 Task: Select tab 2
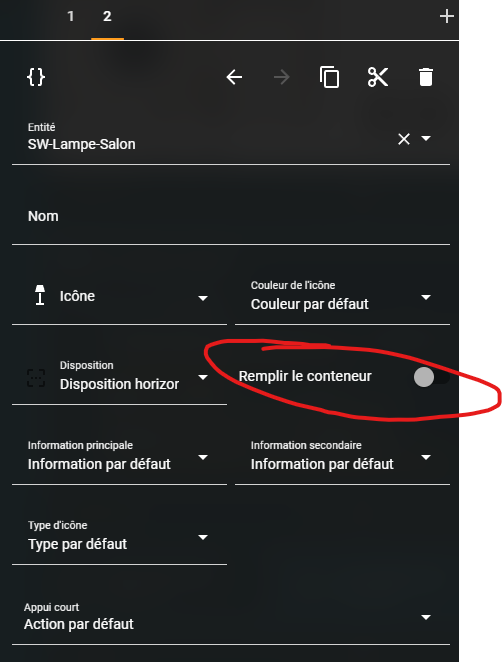pyautogui.click(x=107, y=16)
